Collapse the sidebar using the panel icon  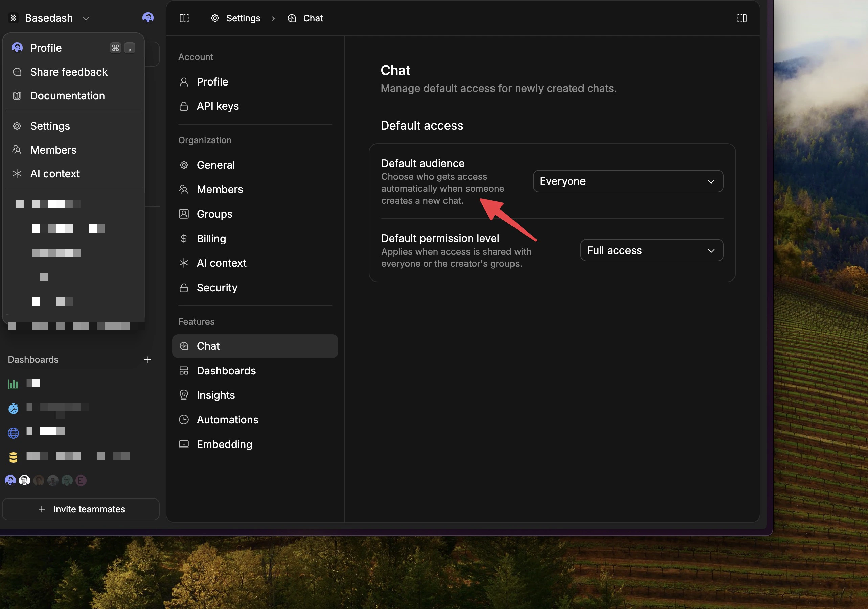click(184, 18)
